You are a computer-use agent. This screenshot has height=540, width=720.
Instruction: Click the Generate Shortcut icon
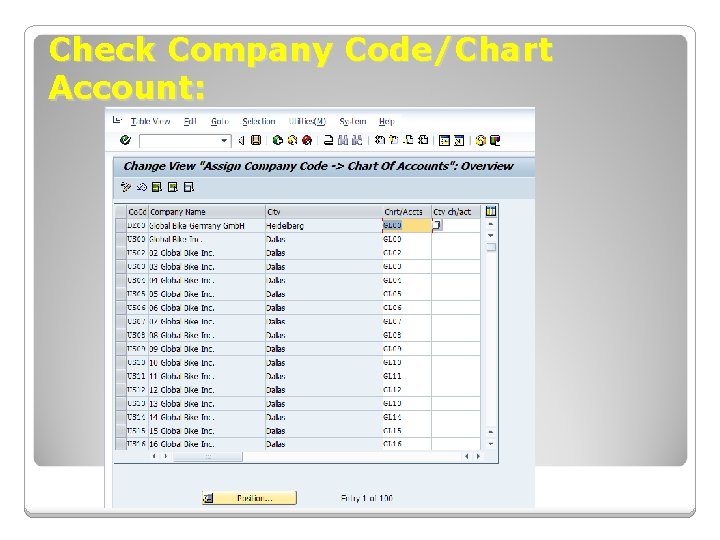click(x=458, y=141)
